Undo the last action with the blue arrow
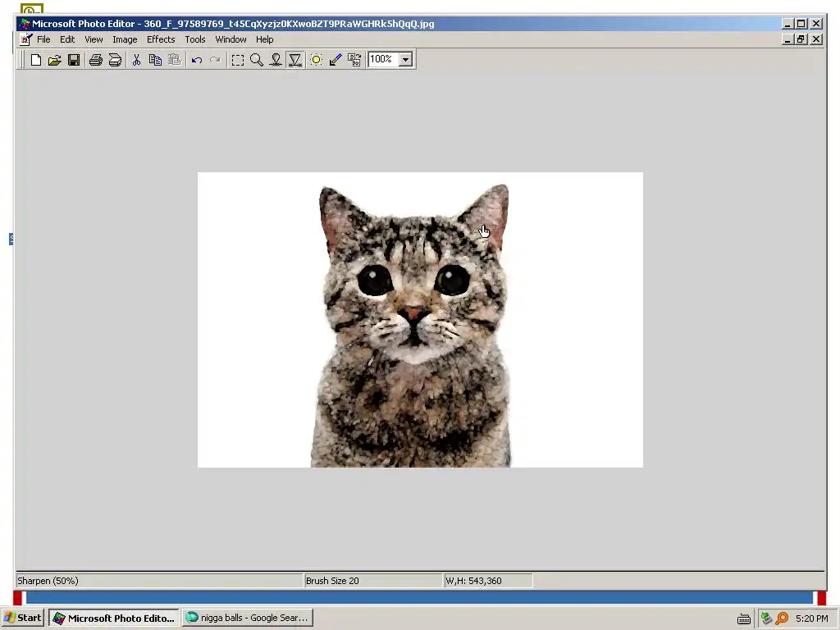Viewport: 840px width, 630px height. pyautogui.click(x=197, y=60)
